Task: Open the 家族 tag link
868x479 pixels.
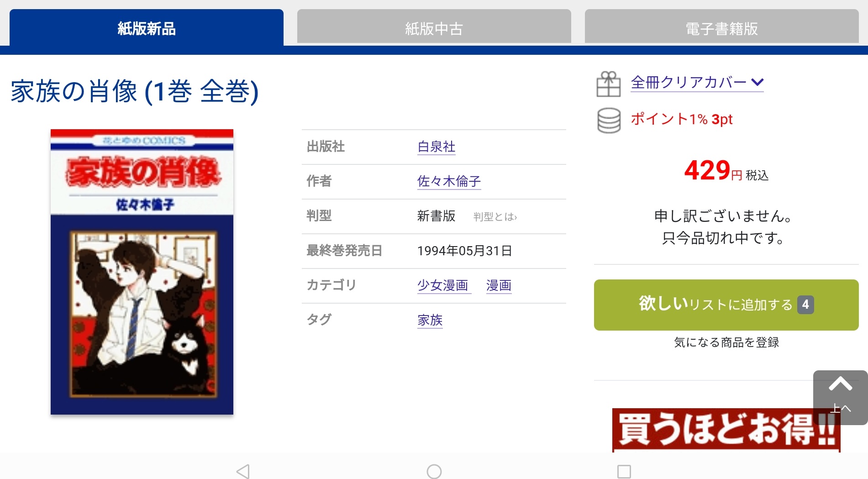Action: (430, 320)
